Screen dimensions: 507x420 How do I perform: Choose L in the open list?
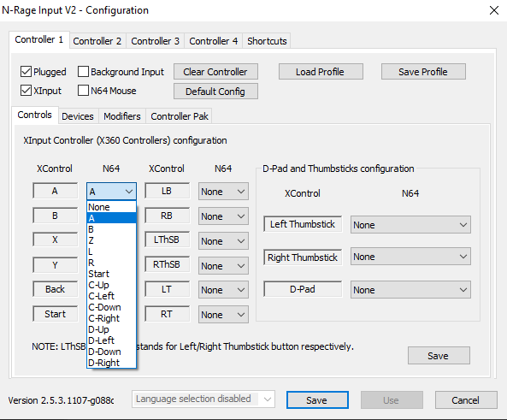(111, 251)
